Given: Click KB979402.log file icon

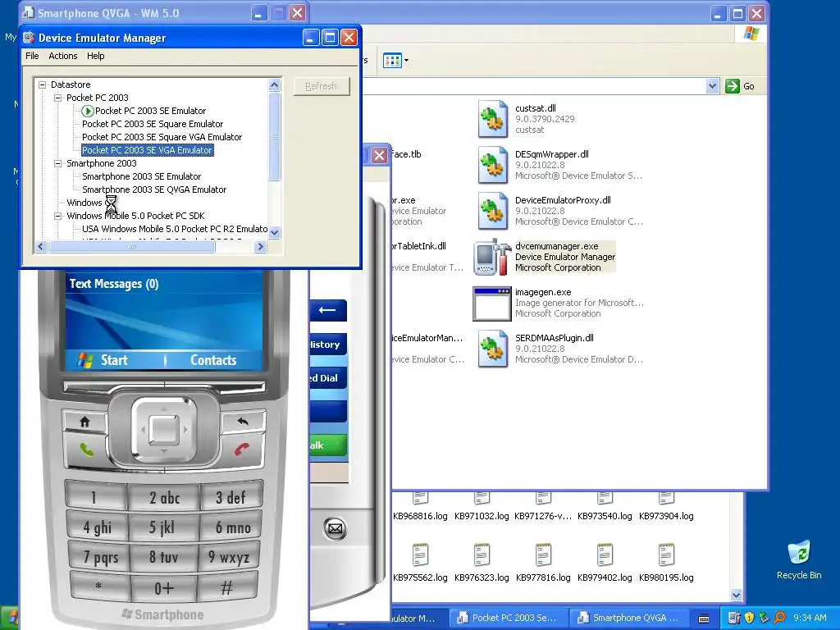Looking at the screenshot, I should pos(605,555).
